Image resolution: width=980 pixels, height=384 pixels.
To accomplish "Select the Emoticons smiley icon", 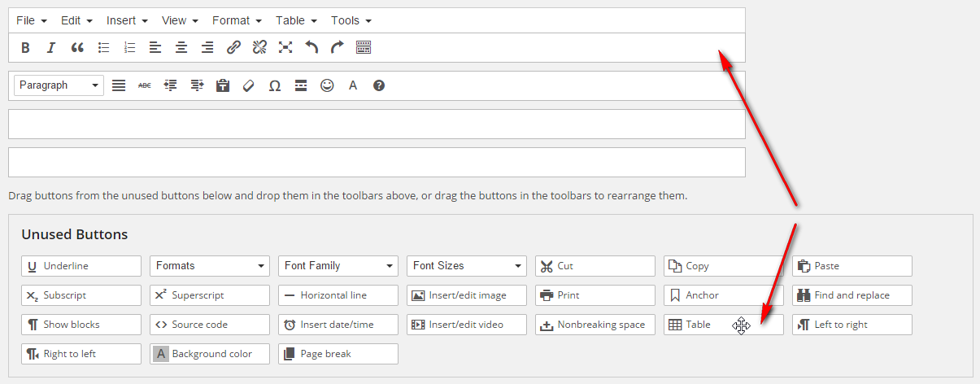I will coord(327,85).
